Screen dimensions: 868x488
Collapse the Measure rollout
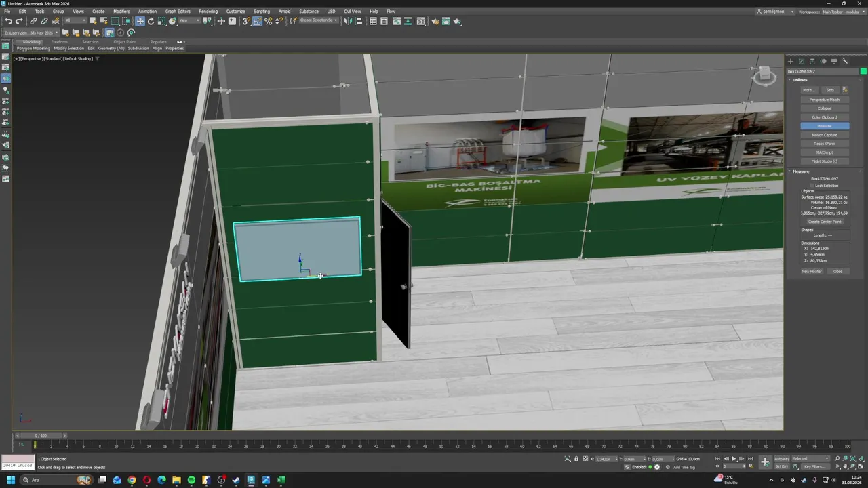point(801,171)
